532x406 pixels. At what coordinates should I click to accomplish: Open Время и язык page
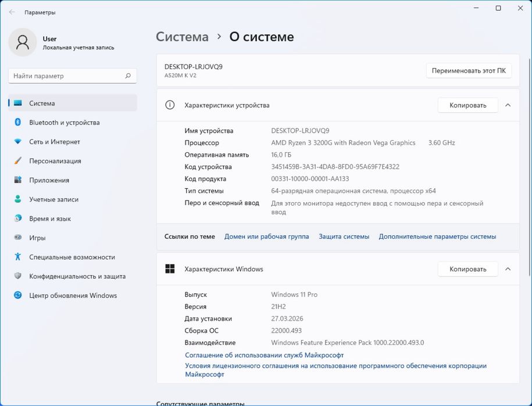tap(73, 218)
